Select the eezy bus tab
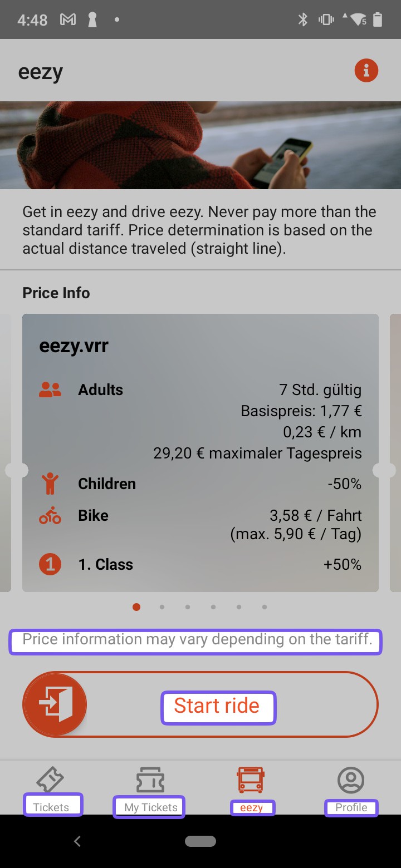Viewport: 401px width, 868px height. click(251, 788)
